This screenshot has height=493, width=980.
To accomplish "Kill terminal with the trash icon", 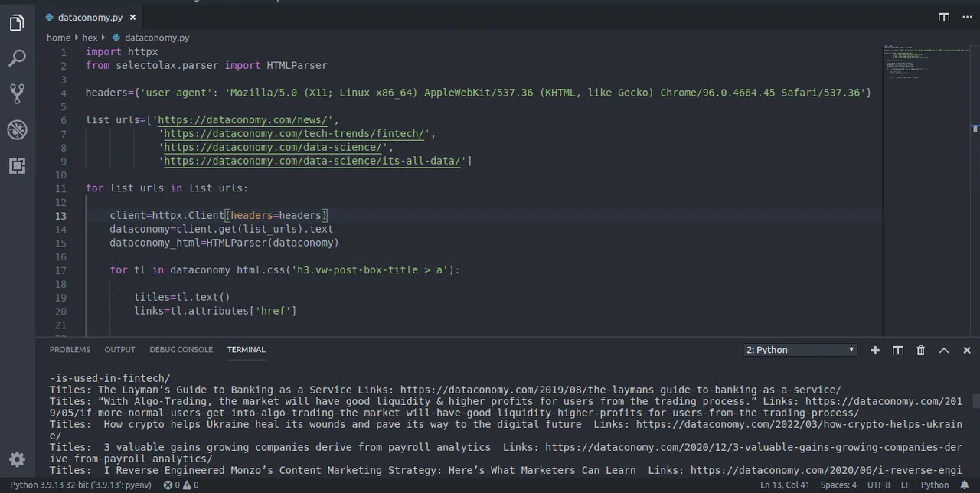I will point(921,350).
